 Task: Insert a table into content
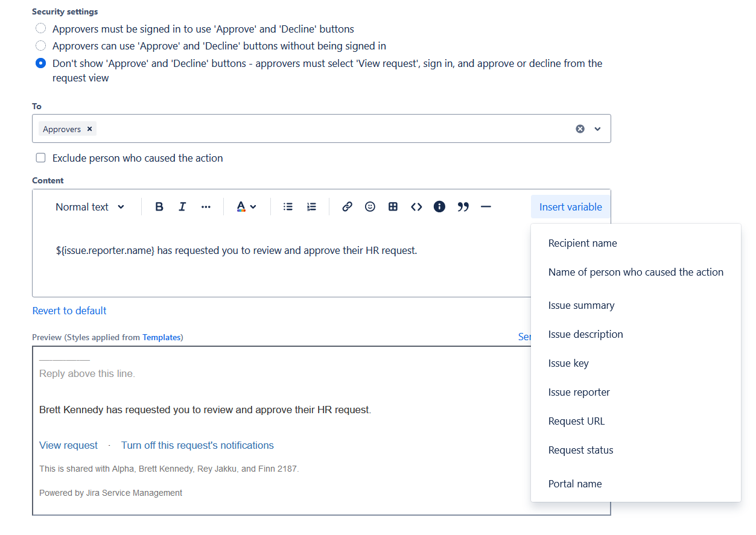click(x=393, y=207)
